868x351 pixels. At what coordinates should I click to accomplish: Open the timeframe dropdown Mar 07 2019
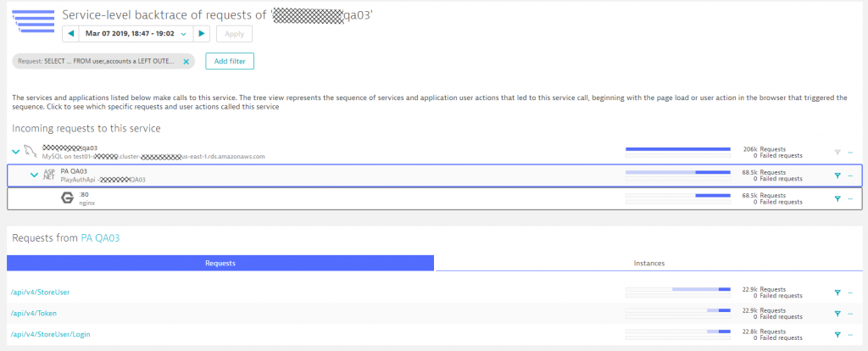(136, 34)
